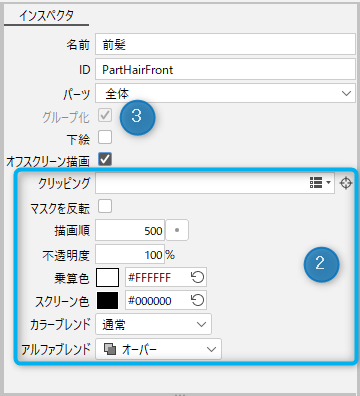Enable the マスクを反転 checkbox
360x396 pixels.
(x=105, y=206)
